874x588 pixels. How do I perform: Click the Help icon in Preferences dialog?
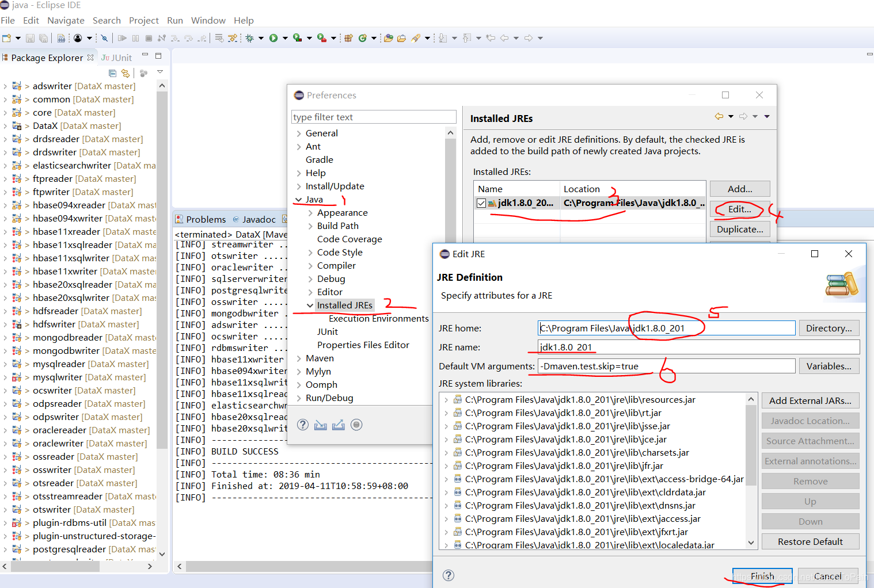tap(303, 425)
